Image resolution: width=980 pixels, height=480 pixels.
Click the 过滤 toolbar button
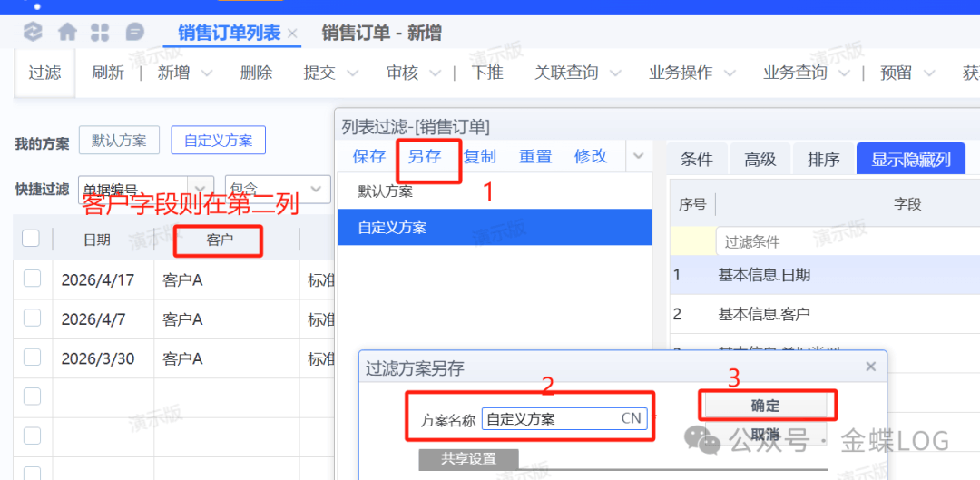pos(44,73)
